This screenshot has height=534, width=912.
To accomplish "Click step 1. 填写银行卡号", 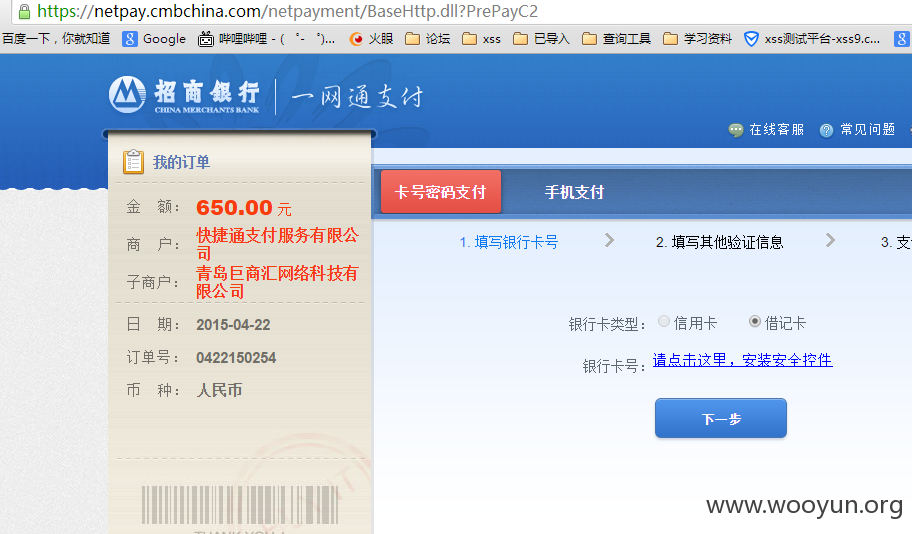I will (x=509, y=242).
